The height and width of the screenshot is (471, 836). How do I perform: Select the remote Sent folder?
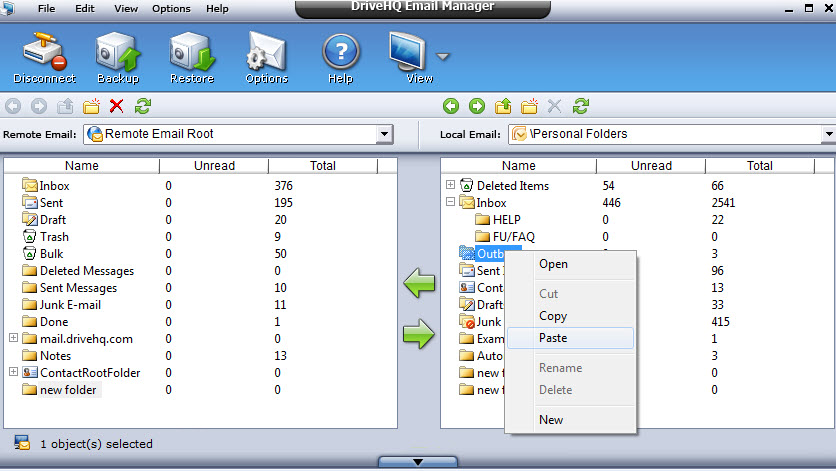[x=43, y=203]
